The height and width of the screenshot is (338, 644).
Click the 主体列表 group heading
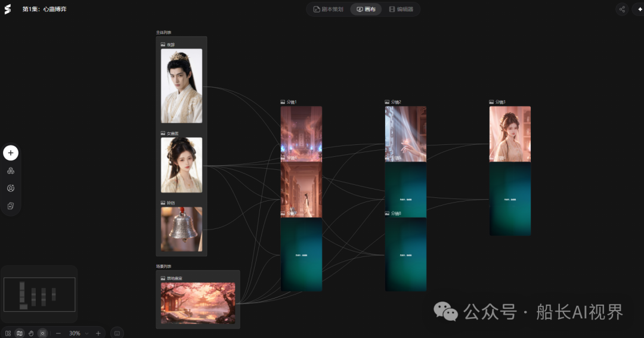coord(163,32)
